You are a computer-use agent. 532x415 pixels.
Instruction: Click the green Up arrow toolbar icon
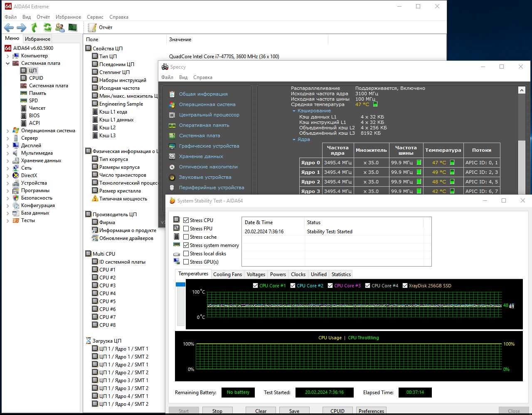[x=34, y=27]
